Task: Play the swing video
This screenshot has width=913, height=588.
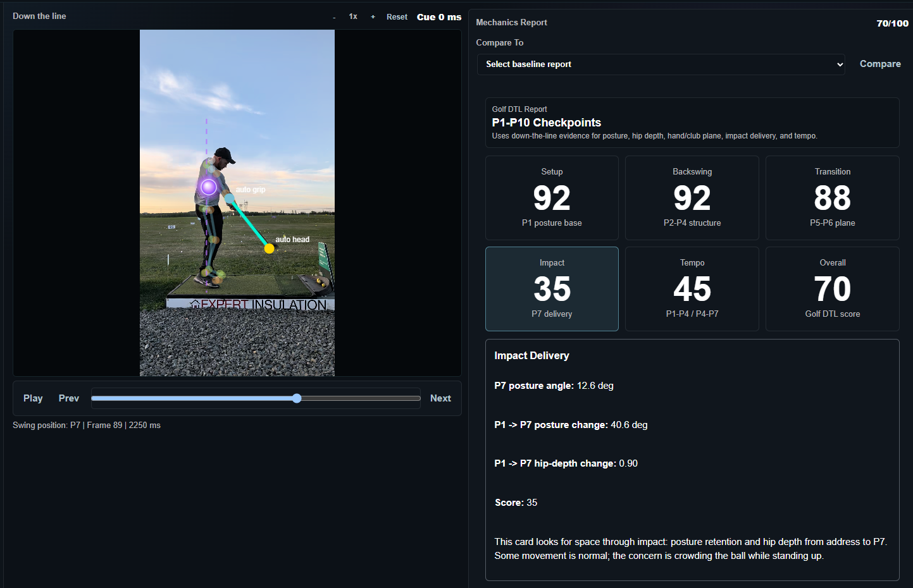Action: (x=33, y=398)
